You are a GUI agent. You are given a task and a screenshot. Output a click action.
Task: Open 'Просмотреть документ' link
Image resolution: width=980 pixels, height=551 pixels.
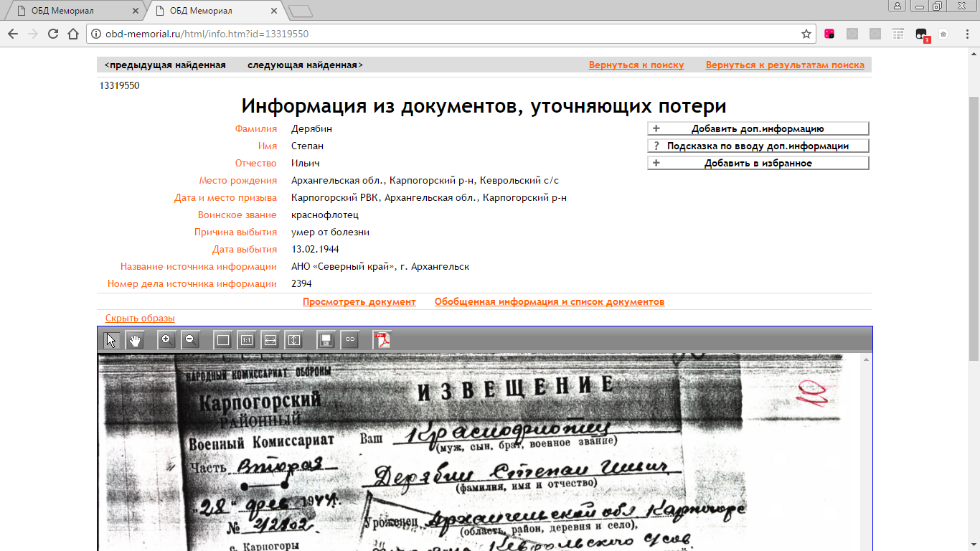tap(359, 302)
